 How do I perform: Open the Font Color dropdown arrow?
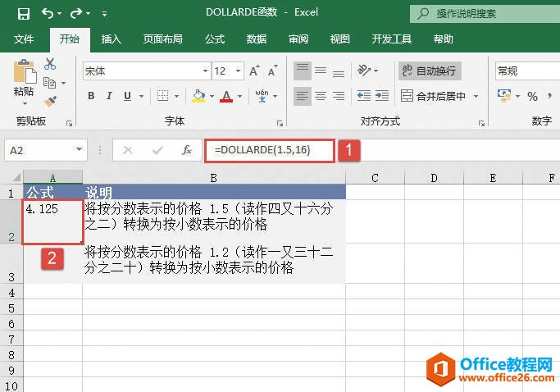click(x=239, y=96)
